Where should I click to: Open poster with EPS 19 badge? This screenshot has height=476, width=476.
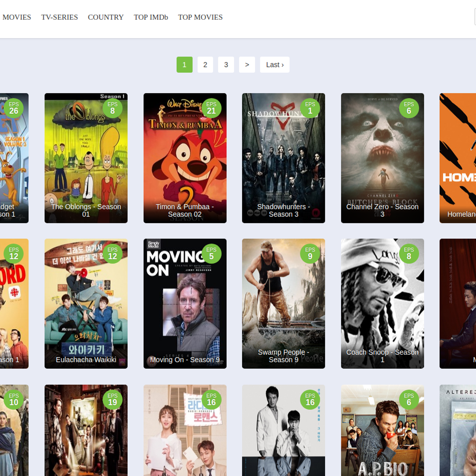coord(86,430)
